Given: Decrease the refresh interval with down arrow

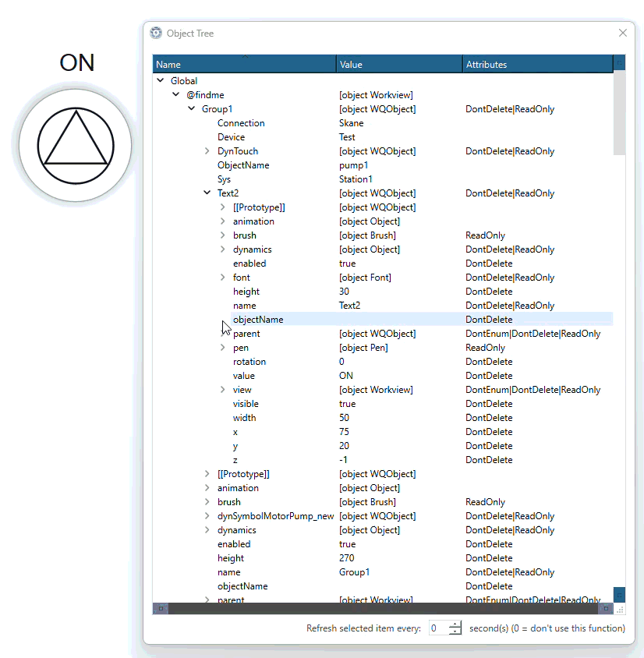Looking at the screenshot, I should 455,632.
